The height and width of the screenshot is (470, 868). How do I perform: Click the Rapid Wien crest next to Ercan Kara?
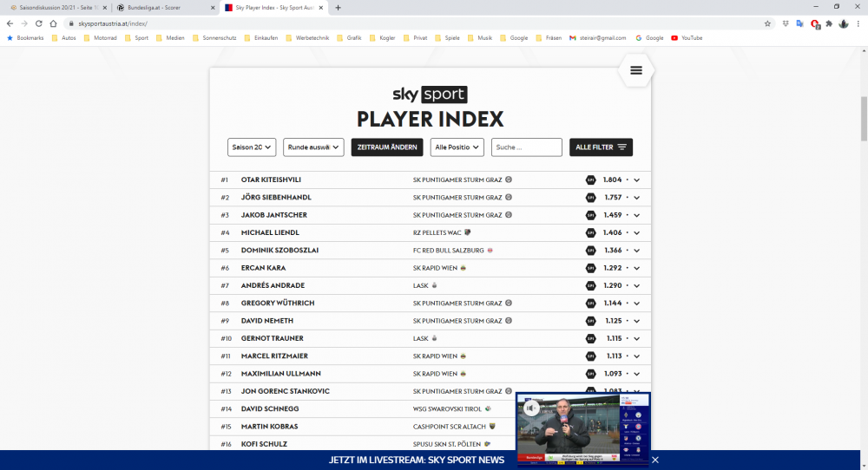tap(464, 268)
